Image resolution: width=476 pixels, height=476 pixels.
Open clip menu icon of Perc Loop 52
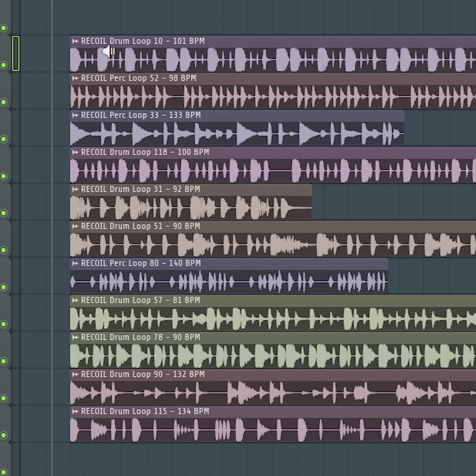pos(75,78)
